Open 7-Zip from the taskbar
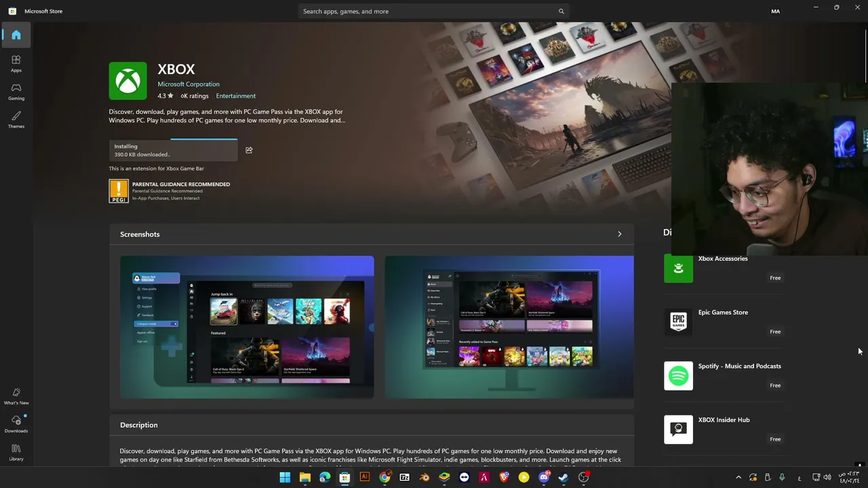Screen dimensions: 868x488 (x=405, y=477)
